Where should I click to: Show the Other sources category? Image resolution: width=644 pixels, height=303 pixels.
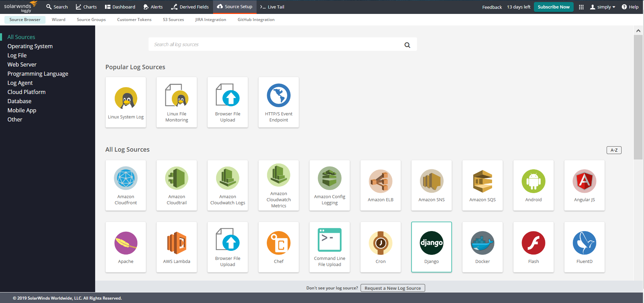click(15, 119)
